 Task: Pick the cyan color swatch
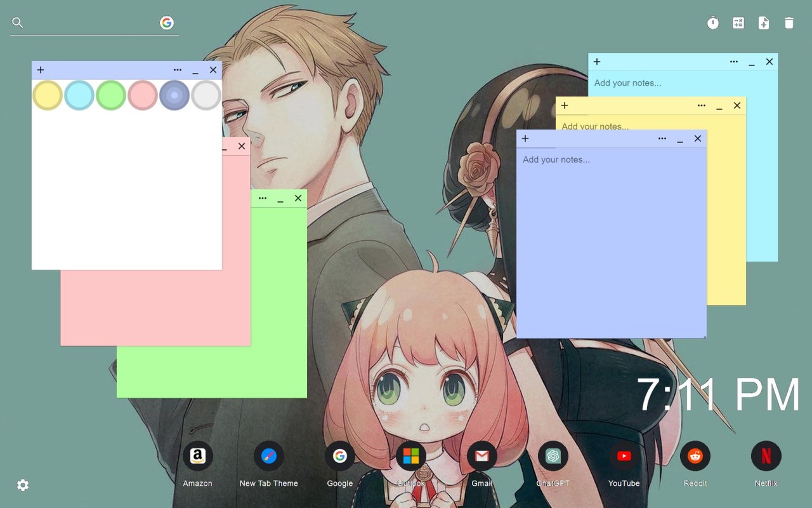[79, 95]
